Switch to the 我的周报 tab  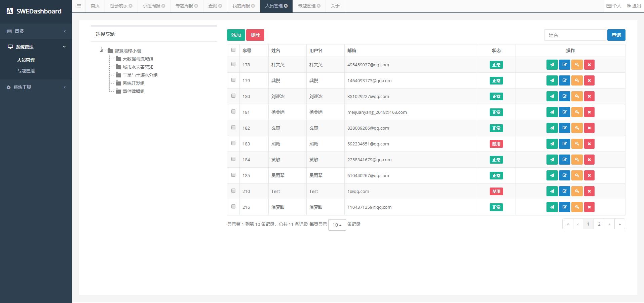point(241,6)
